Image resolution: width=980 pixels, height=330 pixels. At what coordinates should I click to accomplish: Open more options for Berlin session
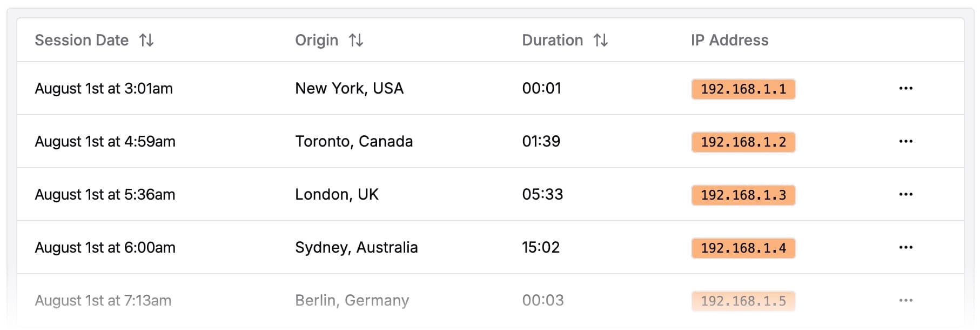(905, 300)
